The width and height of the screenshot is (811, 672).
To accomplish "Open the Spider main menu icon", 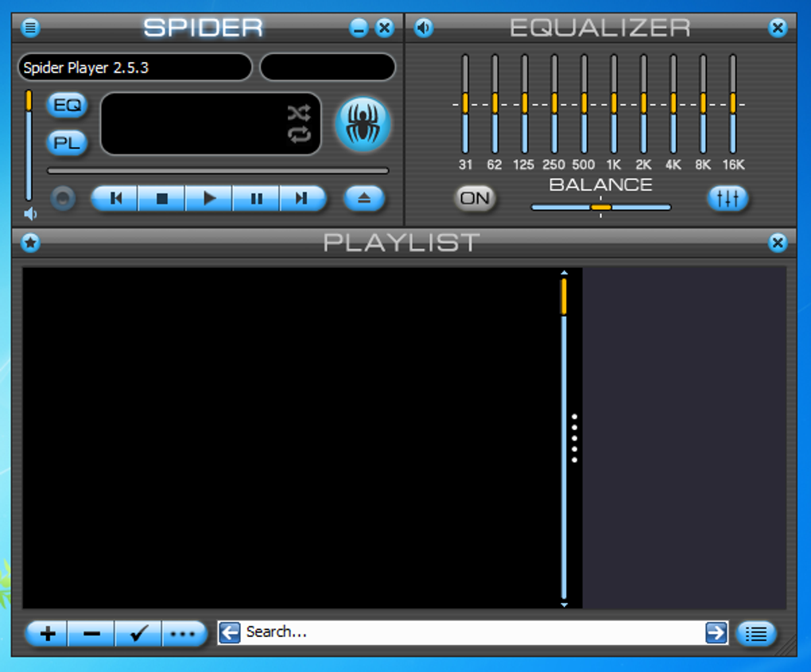I will [x=30, y=27].
